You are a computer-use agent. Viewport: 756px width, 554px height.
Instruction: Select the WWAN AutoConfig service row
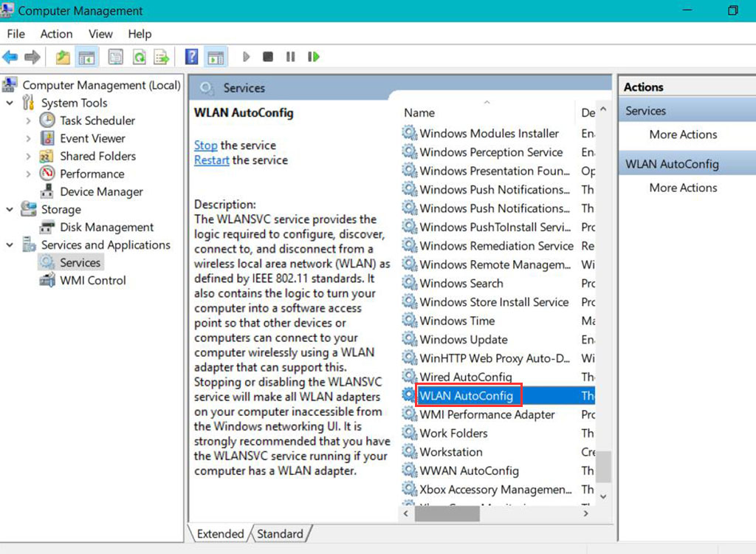point(498,471)
